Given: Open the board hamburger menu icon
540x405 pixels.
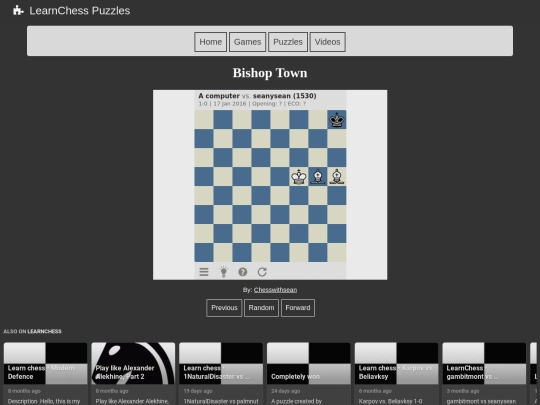Looking at the screenshot, I should (204, 272).
